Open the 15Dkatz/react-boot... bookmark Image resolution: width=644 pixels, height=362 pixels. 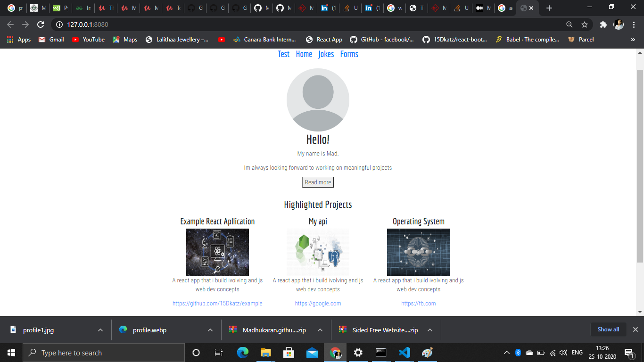[x=455, y=40]
